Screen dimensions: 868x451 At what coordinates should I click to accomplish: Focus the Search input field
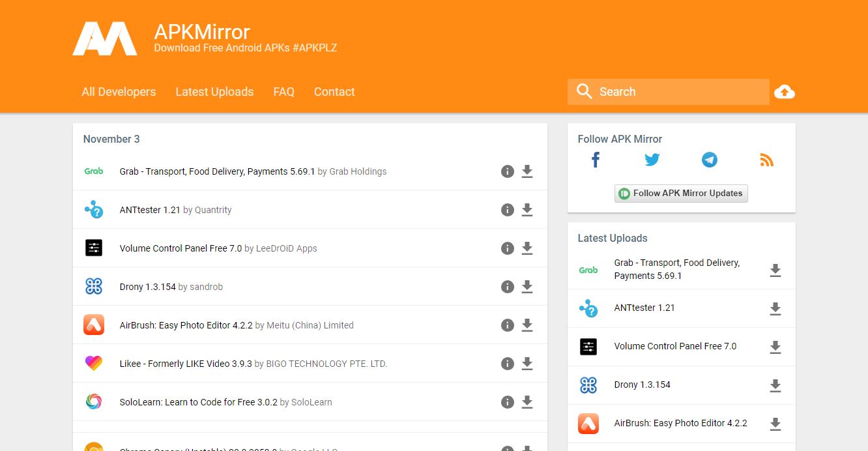click(669, 92)
